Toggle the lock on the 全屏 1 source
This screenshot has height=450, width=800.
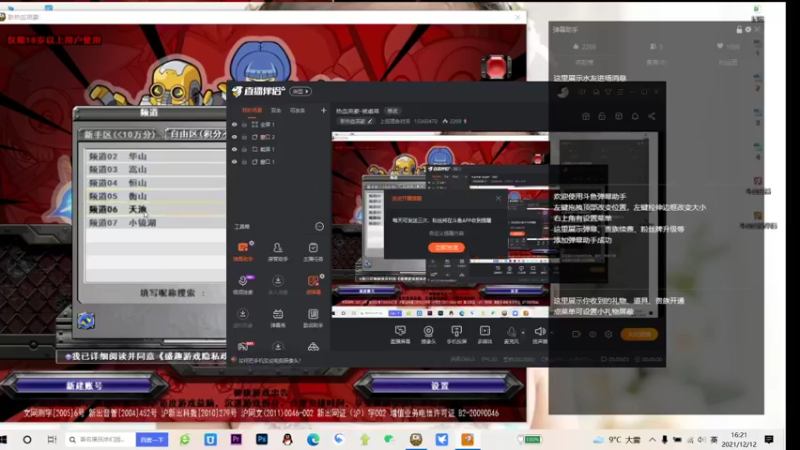244,124
